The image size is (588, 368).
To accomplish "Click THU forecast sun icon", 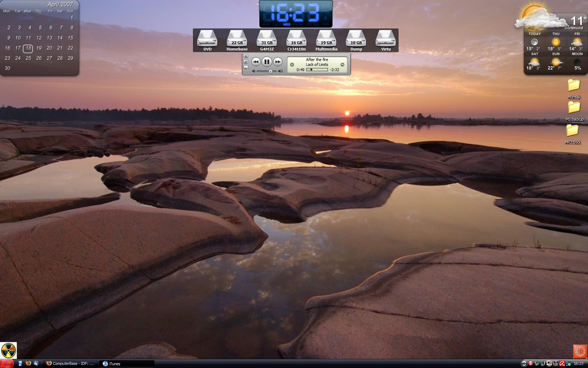I will coord(556,42).
